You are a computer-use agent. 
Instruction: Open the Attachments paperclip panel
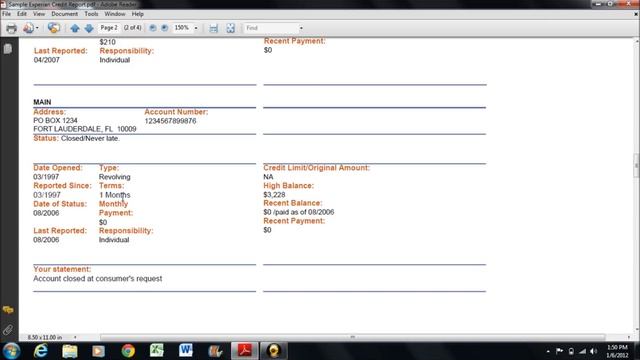coord(8,329)
